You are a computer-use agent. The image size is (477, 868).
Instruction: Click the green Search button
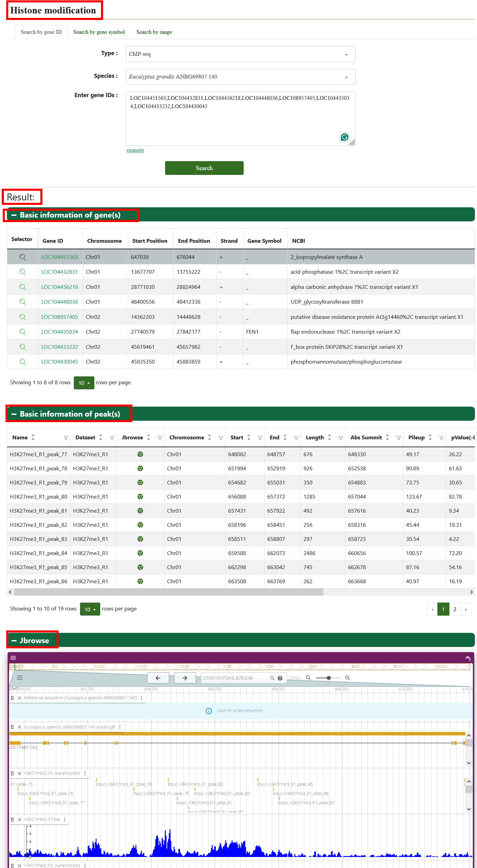click(204, 168)
